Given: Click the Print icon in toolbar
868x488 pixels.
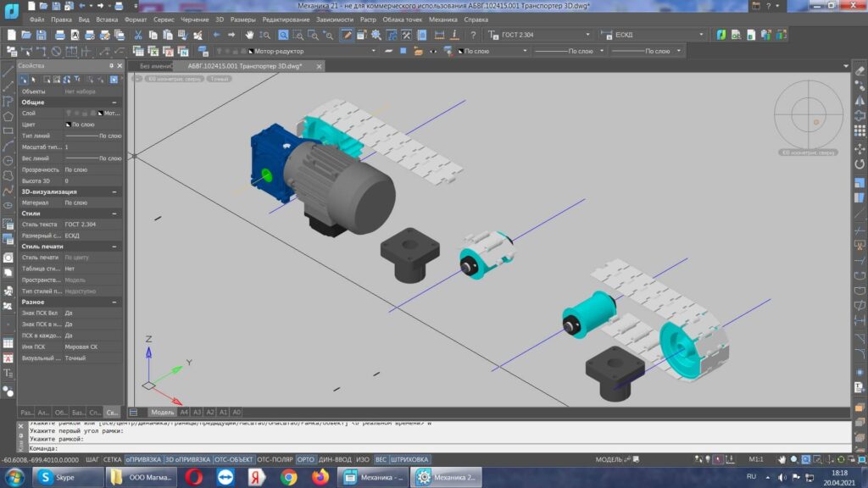Looking at the screenshot, I should [x=60, y=35].
